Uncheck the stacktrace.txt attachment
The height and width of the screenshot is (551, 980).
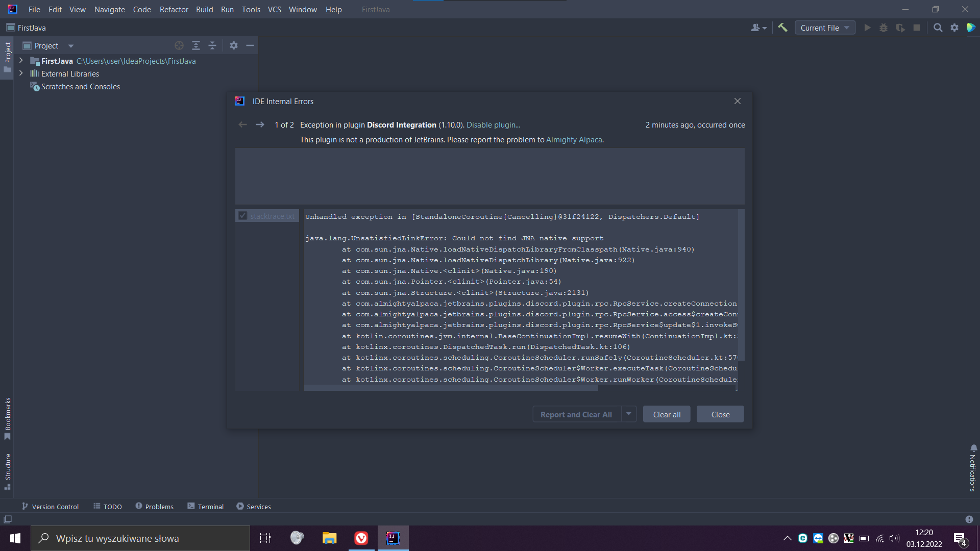(x=243, y=215)
